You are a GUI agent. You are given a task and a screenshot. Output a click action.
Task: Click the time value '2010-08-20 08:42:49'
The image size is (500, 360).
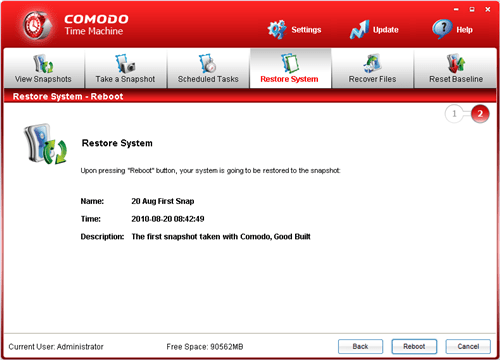pos(168,219)
